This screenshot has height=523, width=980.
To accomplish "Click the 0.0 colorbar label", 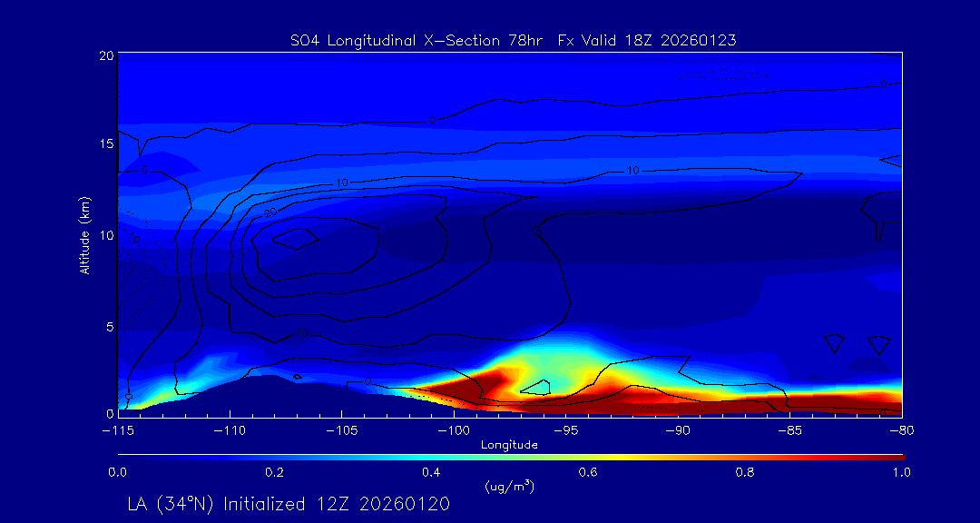I will (118, 472).
